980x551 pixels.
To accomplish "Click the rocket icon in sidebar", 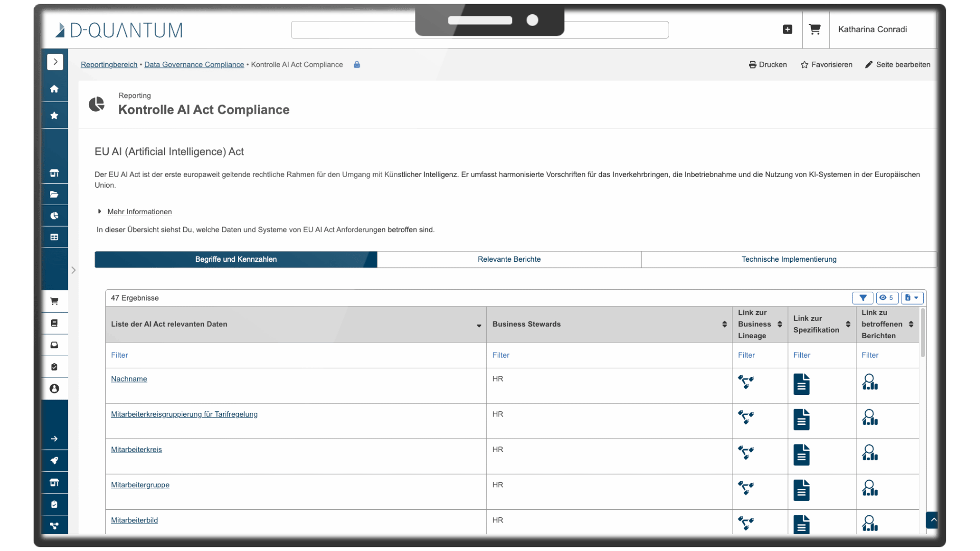I will tap(54, 461).
